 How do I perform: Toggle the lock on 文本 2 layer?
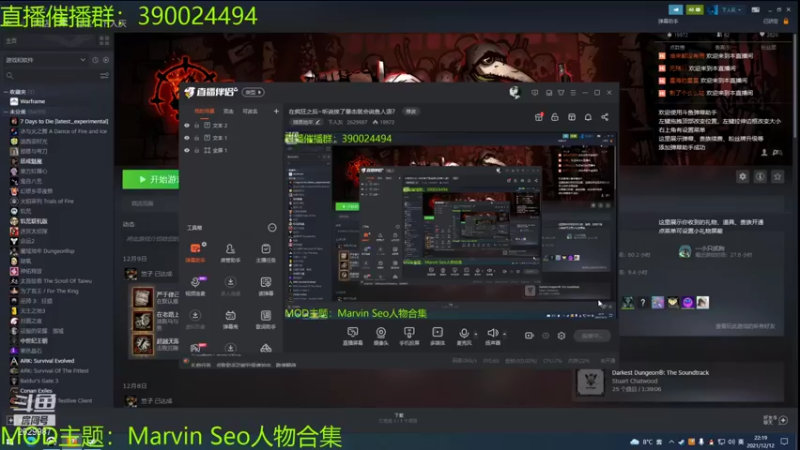(x=196, y=126)
